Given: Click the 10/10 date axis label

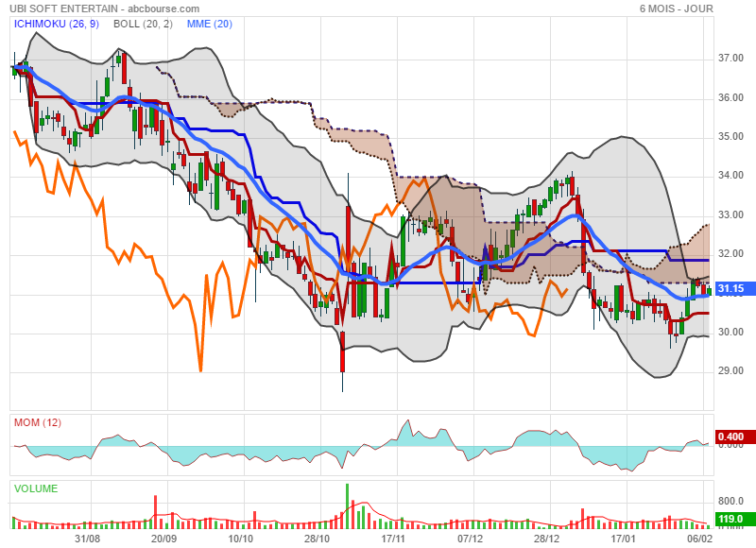Looking at the screenshot, I should pos(240,539).
